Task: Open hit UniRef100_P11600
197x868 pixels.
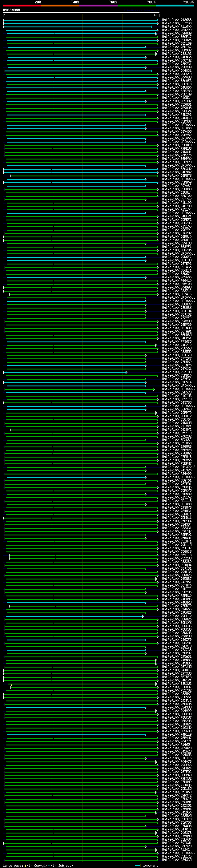Action: (177, 26)
